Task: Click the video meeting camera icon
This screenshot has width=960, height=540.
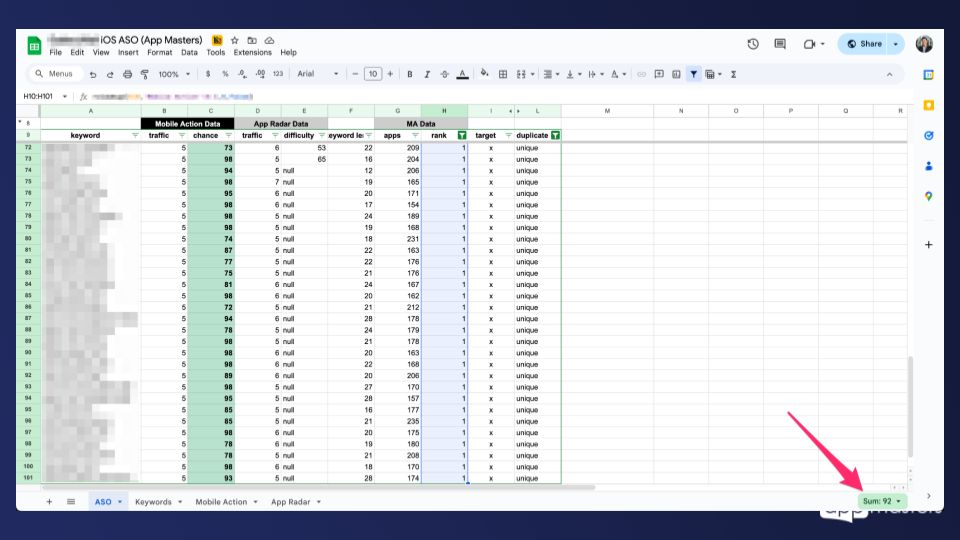Action: click(x=809, y=44)
